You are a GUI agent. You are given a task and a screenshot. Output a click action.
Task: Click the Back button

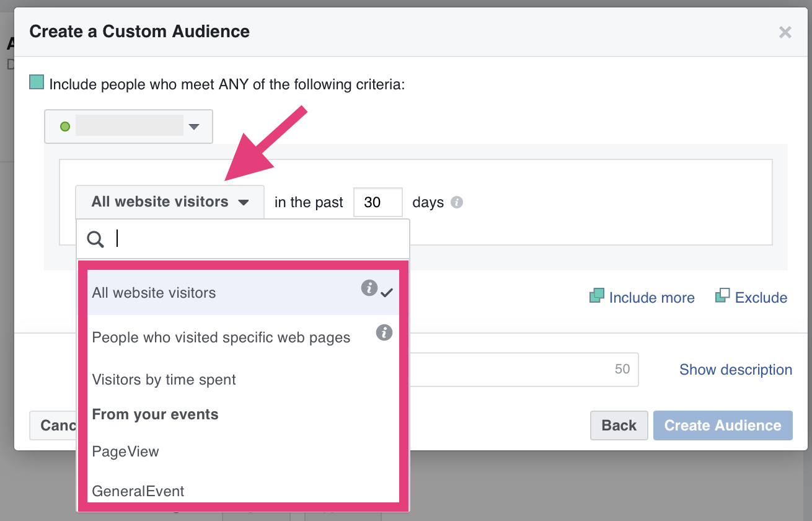pyautogui.click(x=619, y=425)
